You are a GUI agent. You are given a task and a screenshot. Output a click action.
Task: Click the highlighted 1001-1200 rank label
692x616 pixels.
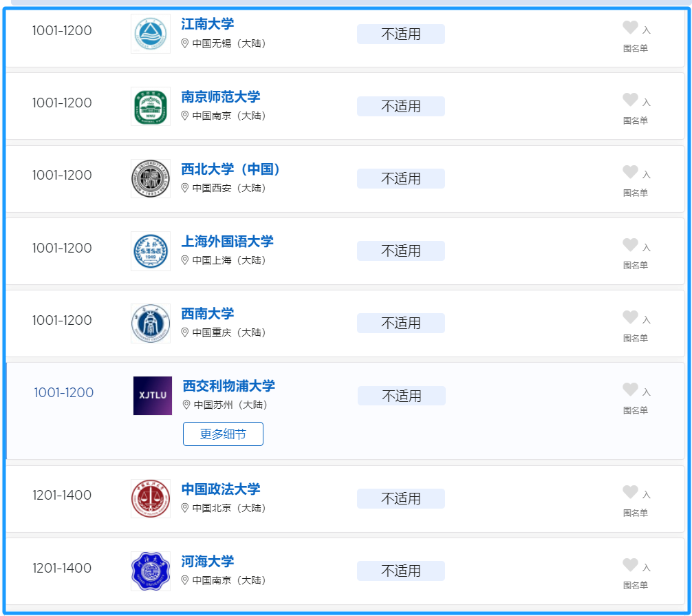pos(64,392)
